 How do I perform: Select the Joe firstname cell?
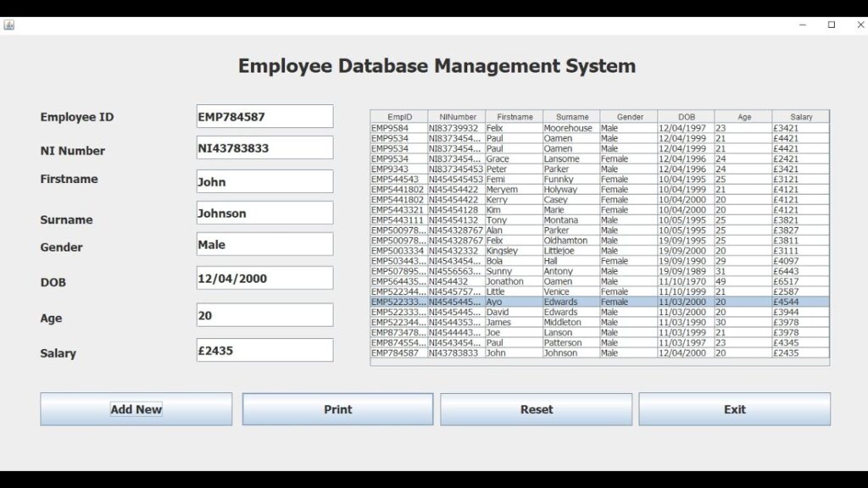pyautogui.click(x=515, y=332)
